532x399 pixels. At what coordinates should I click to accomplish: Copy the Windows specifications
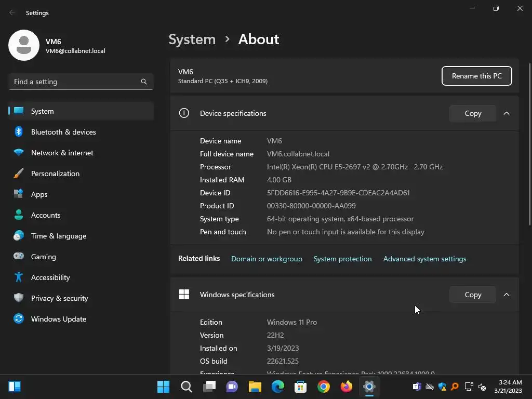[473, 295]
